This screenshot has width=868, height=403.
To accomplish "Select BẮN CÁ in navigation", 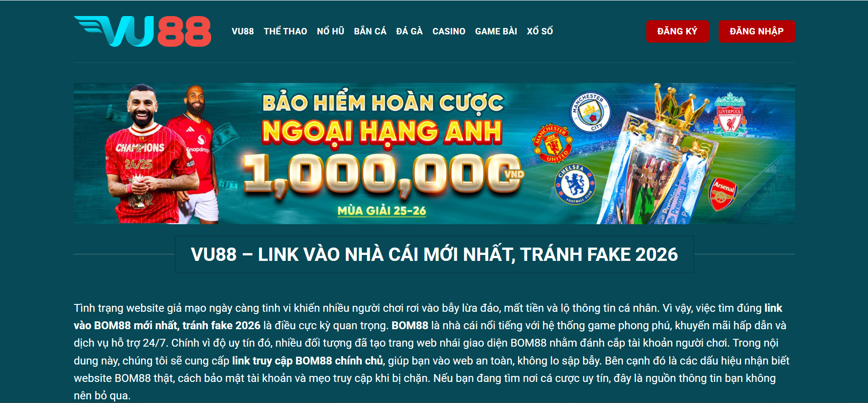I will coord(370,31).
